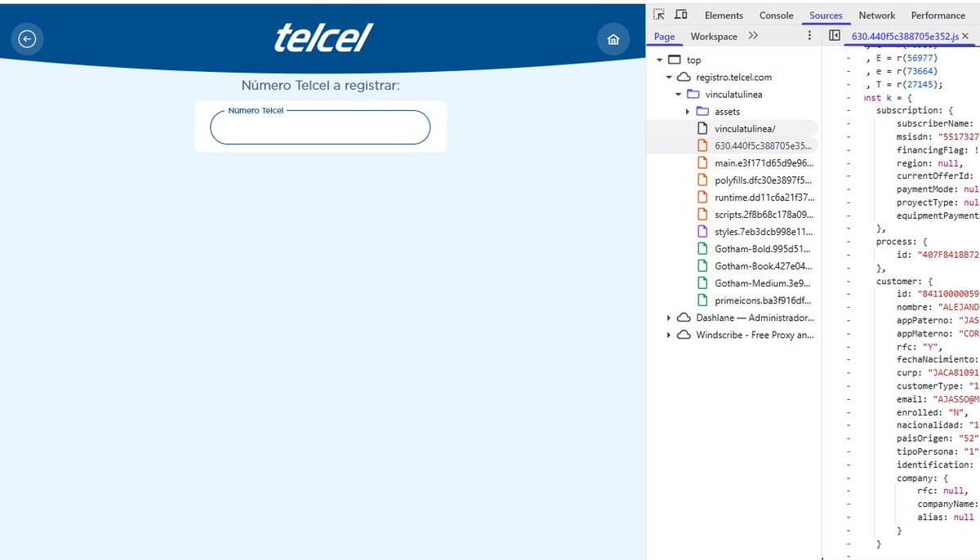Screen dimensions: 980x560
Task: Collapse the registro.telcel.com domain node
Action: pyautogui.click(x=669, y=77)
